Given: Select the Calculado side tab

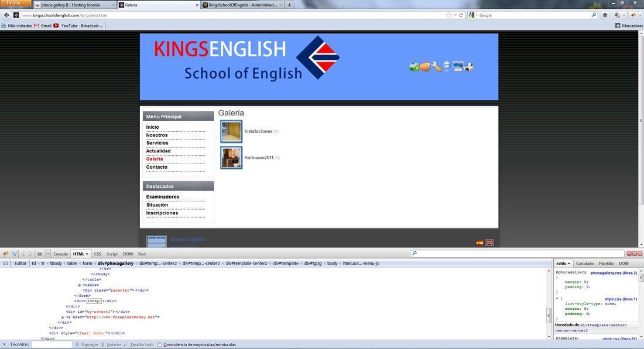Looking at the screenshot, I should (x=584, y=263).
